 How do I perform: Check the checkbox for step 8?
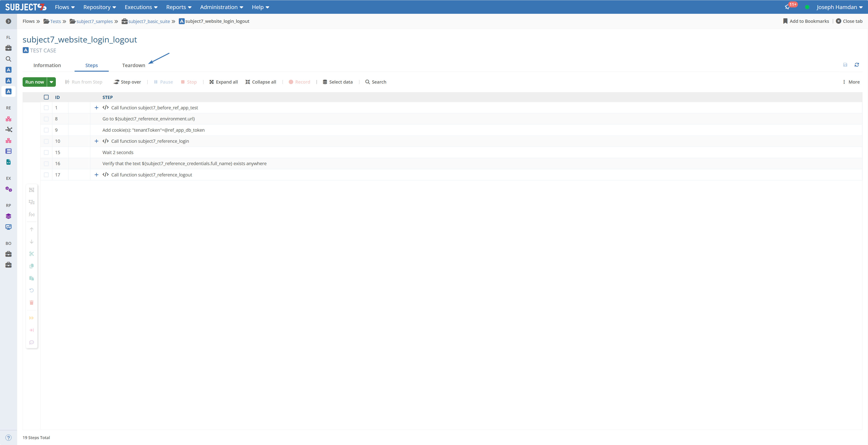(x=46, y=119)
